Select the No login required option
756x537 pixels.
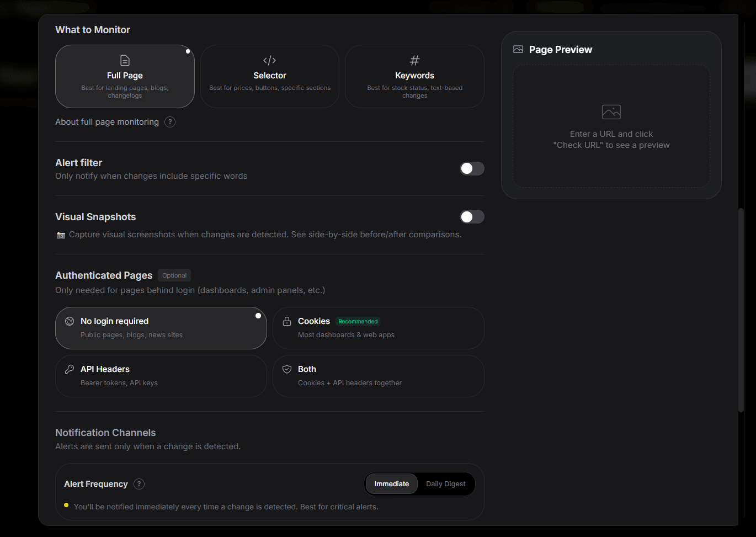(x=161, y=328)
